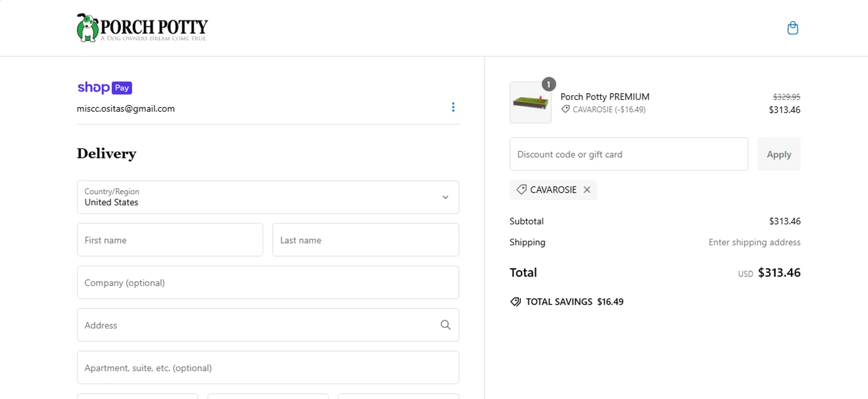Click the Delivery heading
Viewport: 868px width, 399px height.
click(106, 153)
